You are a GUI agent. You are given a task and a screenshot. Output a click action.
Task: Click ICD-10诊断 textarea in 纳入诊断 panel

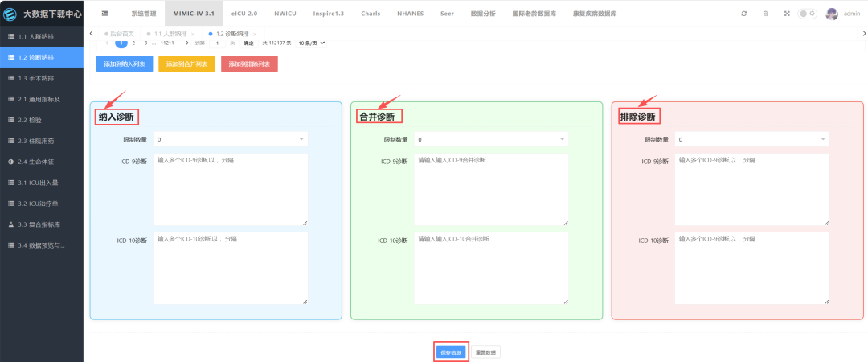click(x=231, y=269)
